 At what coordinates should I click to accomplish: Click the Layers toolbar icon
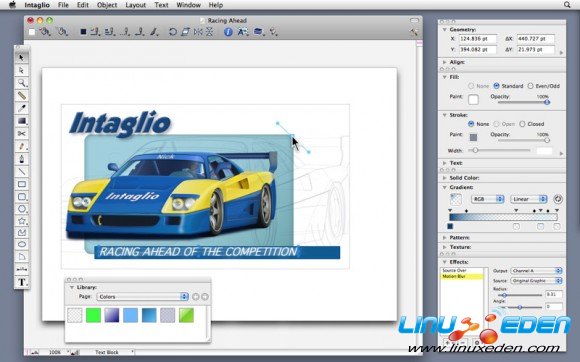pos(258,32)
